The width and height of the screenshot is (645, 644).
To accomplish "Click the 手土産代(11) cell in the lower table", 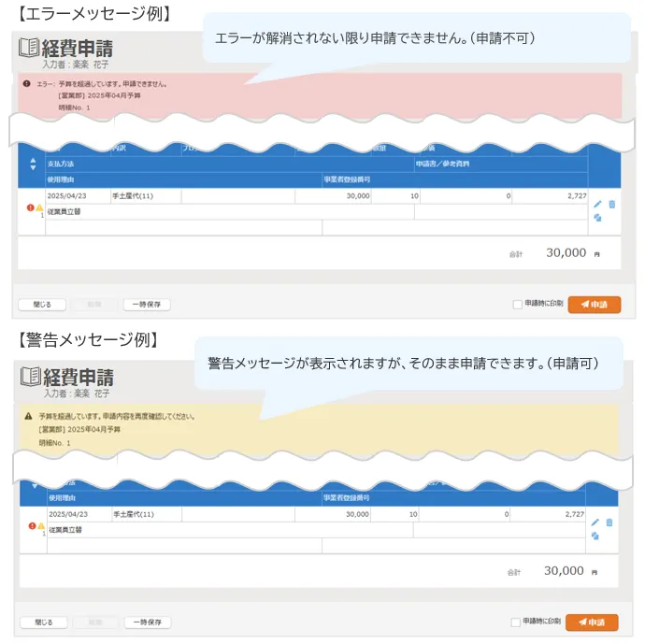I will [133, 515].
